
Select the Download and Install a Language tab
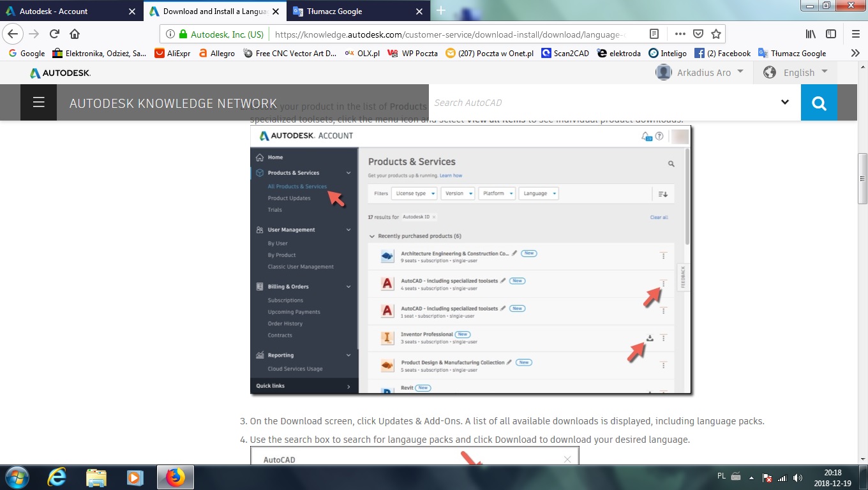click(x=214, y=11)
